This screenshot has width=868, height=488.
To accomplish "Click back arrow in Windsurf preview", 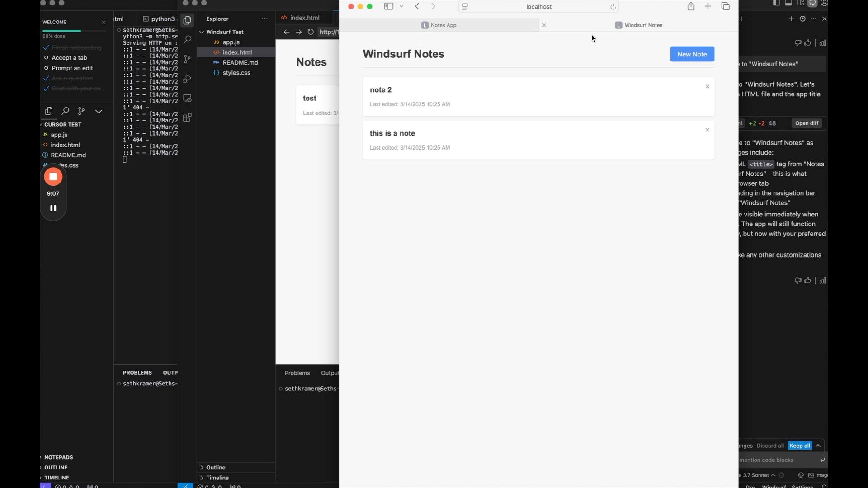I will point(286,32).
